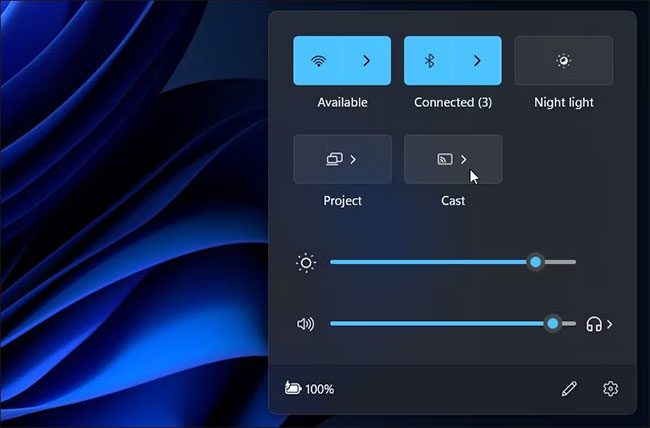The height and width of the screenshot is (428, 650).
Task: Edit quick settings with pencil icon
Action: (x=569, y=389)
